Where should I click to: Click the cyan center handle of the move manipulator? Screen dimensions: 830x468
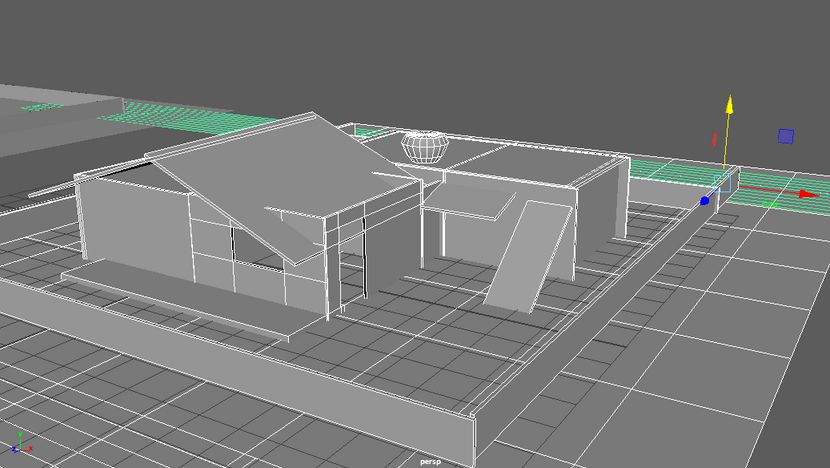[723, 184]
